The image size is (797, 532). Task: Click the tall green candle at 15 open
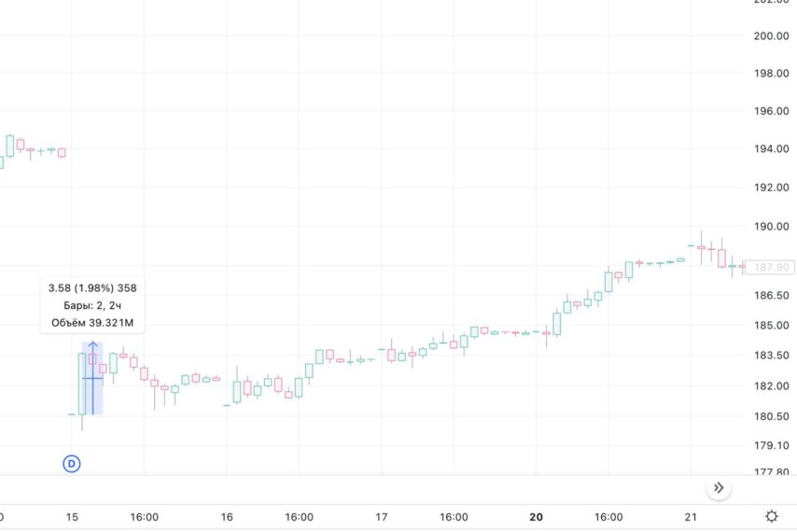[82, 385]
